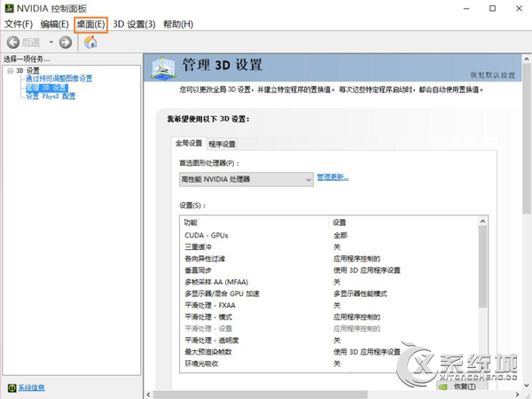
Task: Click horizontal scrollbar left arrow
Action: coord(148,395)
